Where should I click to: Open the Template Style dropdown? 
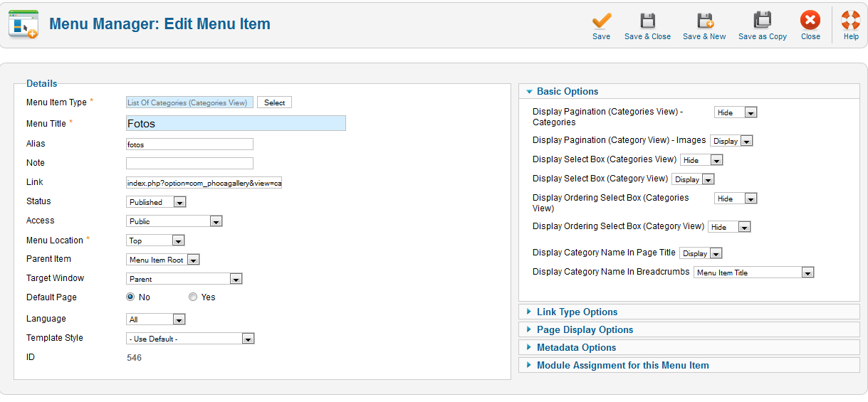(190, 339)
